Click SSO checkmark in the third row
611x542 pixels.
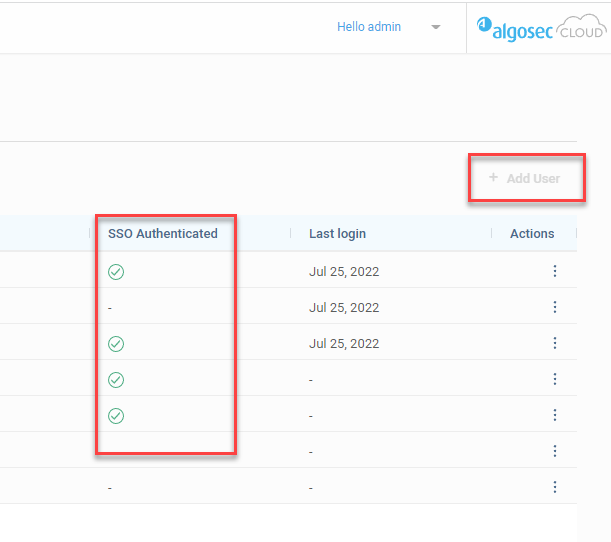[116, 344]
